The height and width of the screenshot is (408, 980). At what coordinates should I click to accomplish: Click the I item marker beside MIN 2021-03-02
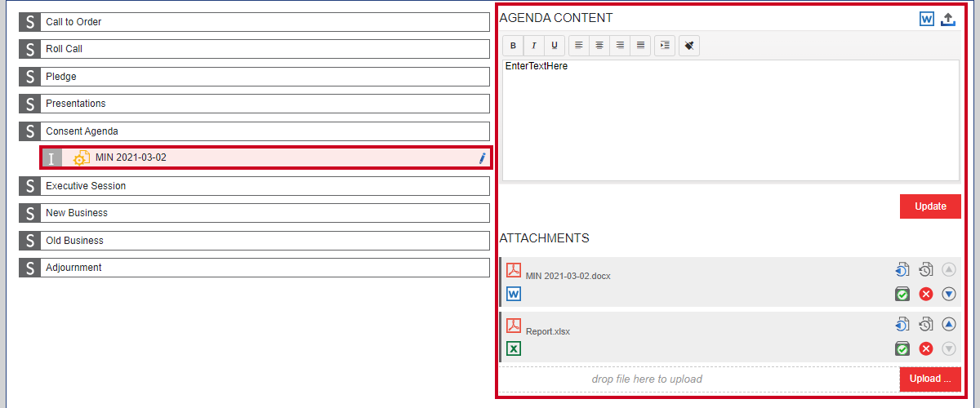51,158
